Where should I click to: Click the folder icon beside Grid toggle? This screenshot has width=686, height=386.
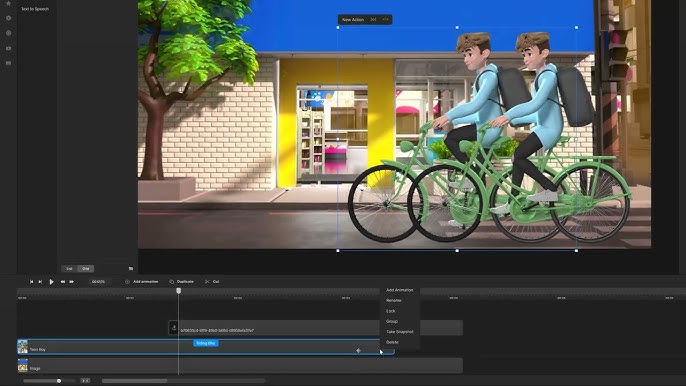pos(131,269)
